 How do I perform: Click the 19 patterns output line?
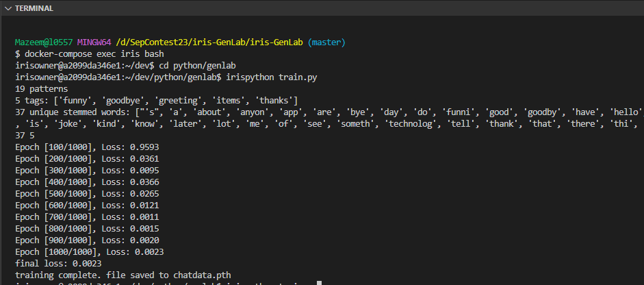click(x=41, y=88)
